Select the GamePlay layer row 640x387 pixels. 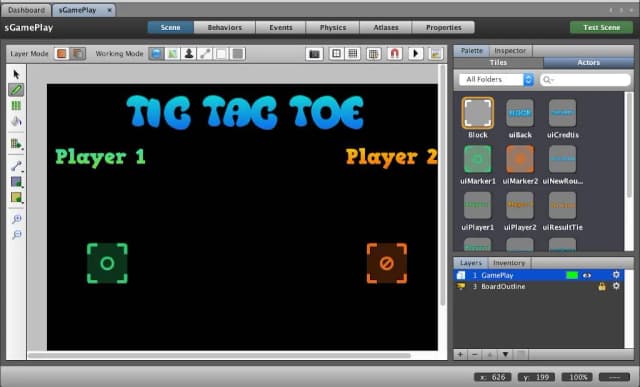pyautogui.click(x=539, y=275)
